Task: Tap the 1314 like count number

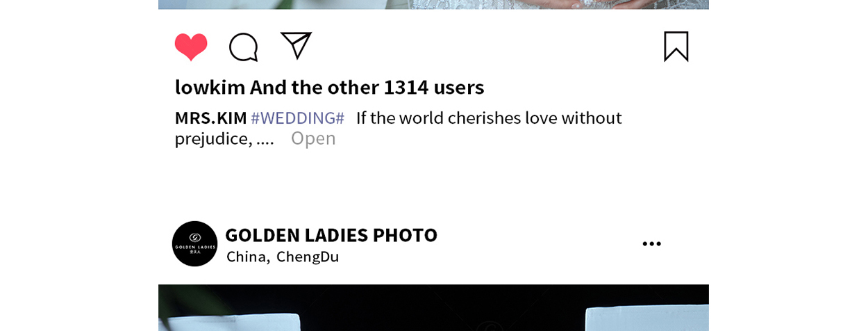Action: click(x=406, y=87)
